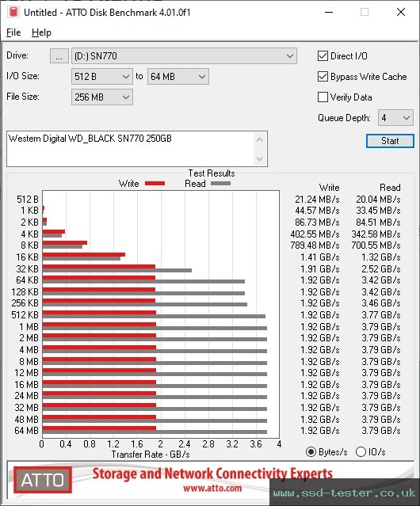
Task: Click the 32 KB read result 2.52 GB/s
Action: pos(381,268)
